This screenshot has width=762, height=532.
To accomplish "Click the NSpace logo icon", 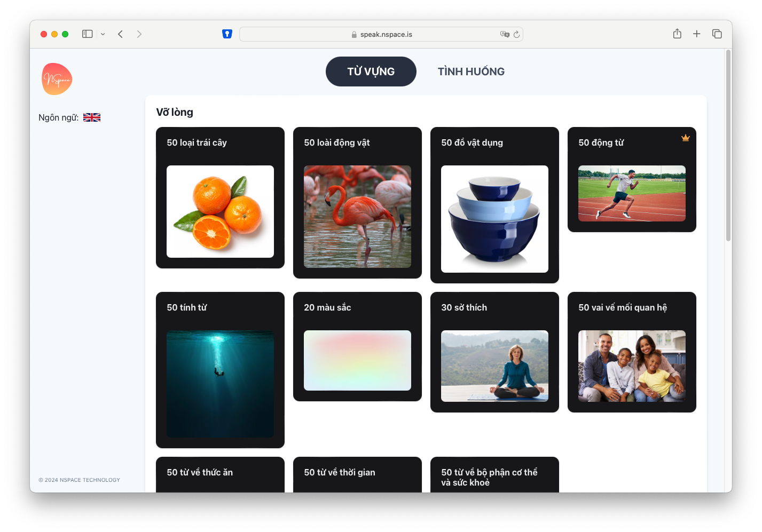I will click(57, 79).
